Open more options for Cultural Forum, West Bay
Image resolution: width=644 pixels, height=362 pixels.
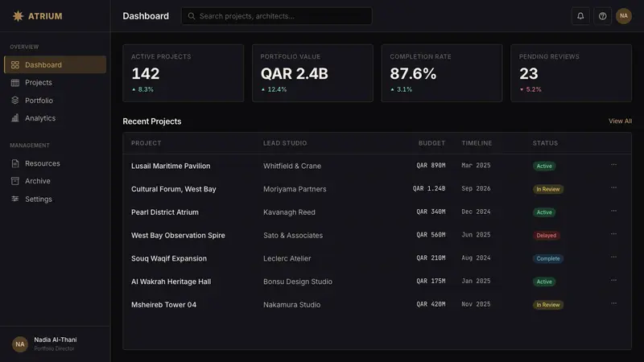pyautogui.click(x=613, y=187)
